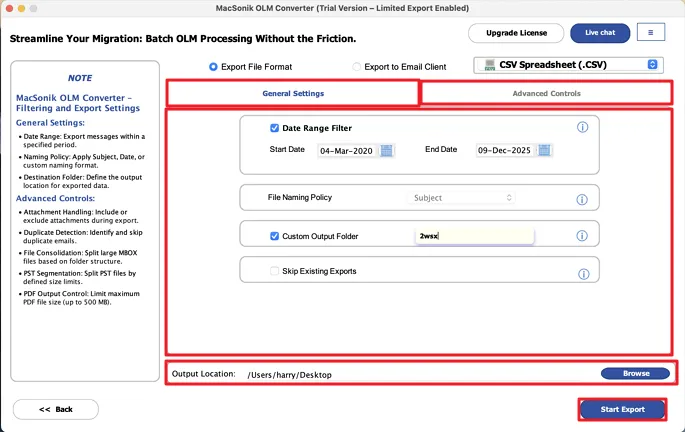The width and height of the screenshot is (685, 432).
Task: Click the End Date field 09-Dec-2025
Action: point(504,150)
